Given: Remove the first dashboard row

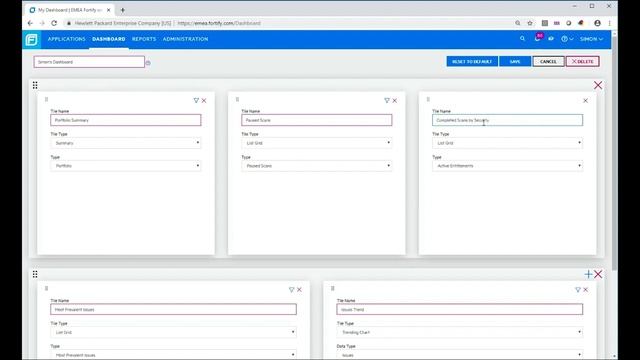Looking at the screenshot, I should (598, 85).
